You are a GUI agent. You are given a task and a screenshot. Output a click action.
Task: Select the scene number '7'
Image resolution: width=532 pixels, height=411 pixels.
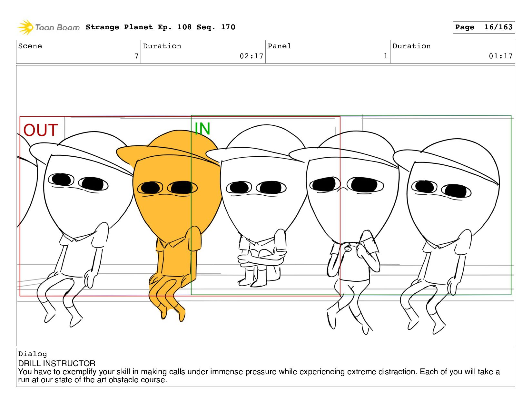click(136, 56)
